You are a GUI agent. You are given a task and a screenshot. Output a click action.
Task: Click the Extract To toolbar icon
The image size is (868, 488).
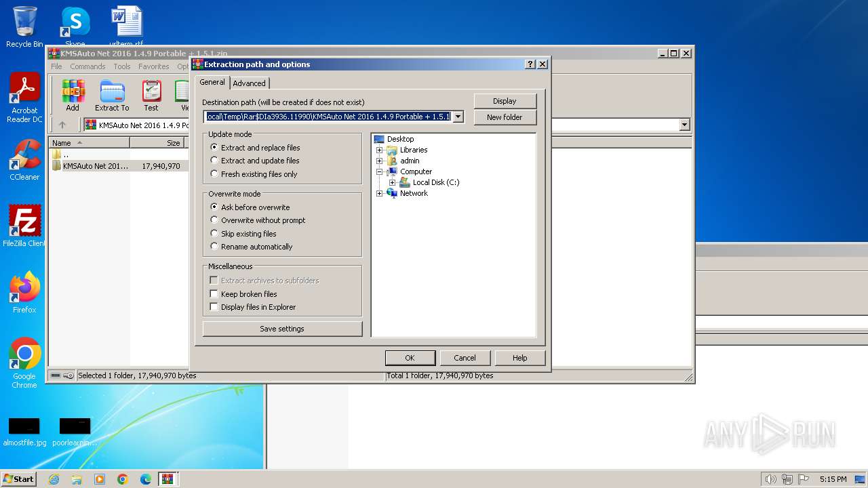point(112,96)
